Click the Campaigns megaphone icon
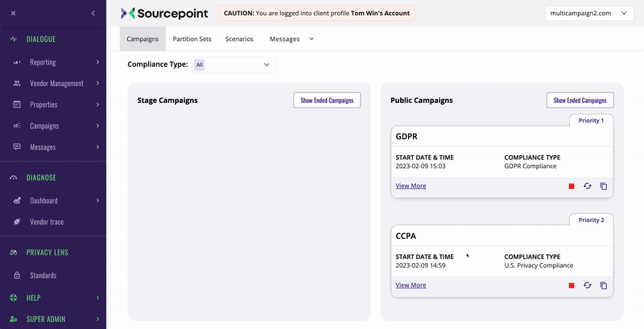Image resolution: width=644 pixels, height=329 pixels. 17,126
